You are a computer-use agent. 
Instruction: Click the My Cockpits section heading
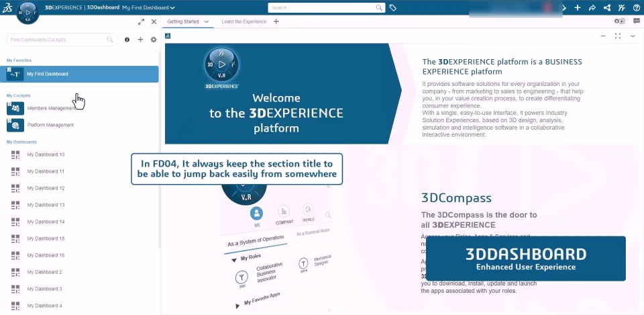19,95
